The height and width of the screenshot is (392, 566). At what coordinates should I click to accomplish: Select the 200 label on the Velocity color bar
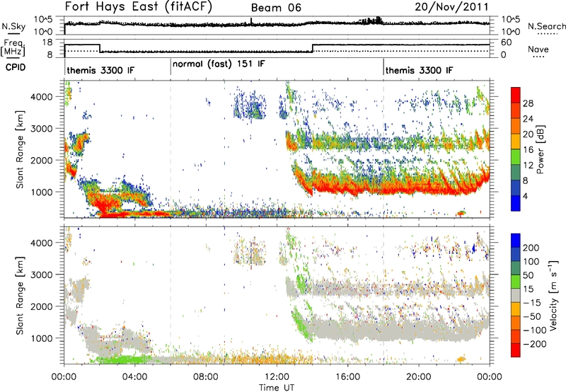[x=531, y=248]
